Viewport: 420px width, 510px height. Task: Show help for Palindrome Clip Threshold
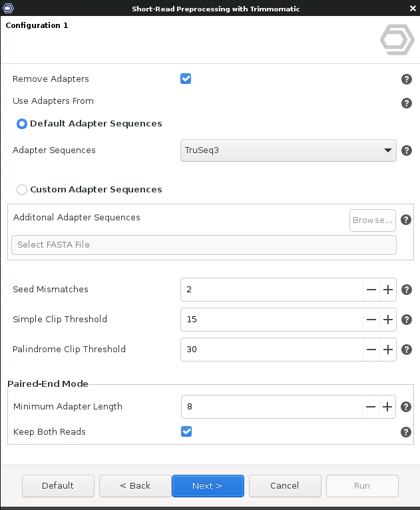coord(407,350)
